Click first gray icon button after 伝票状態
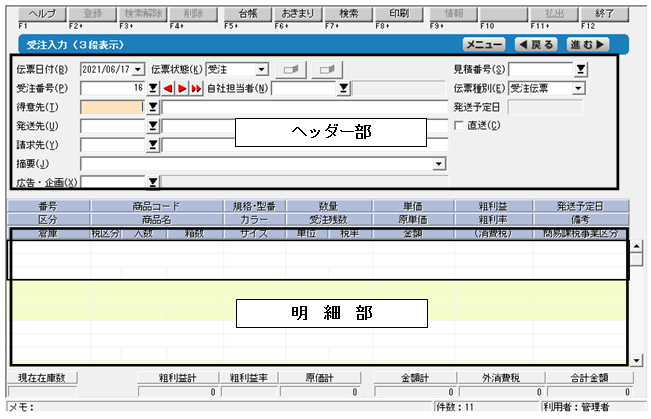 [291, 69]
